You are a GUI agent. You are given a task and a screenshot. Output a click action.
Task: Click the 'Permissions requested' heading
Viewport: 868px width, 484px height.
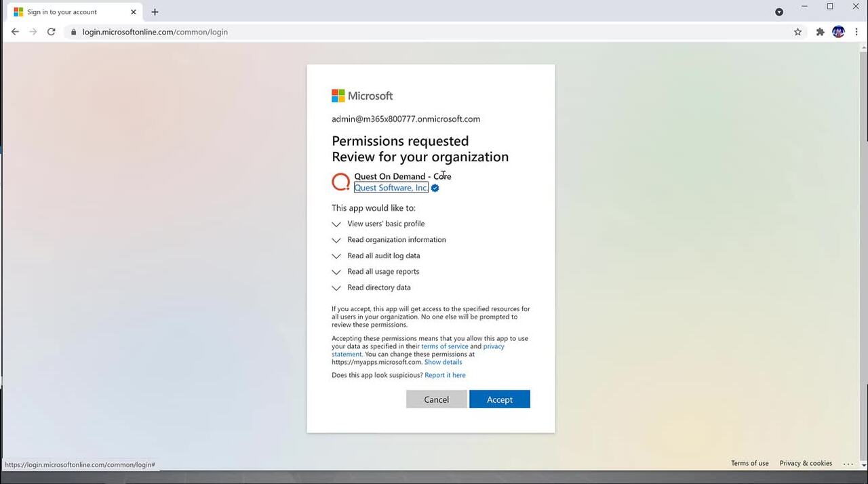click(x=400, y=141)
